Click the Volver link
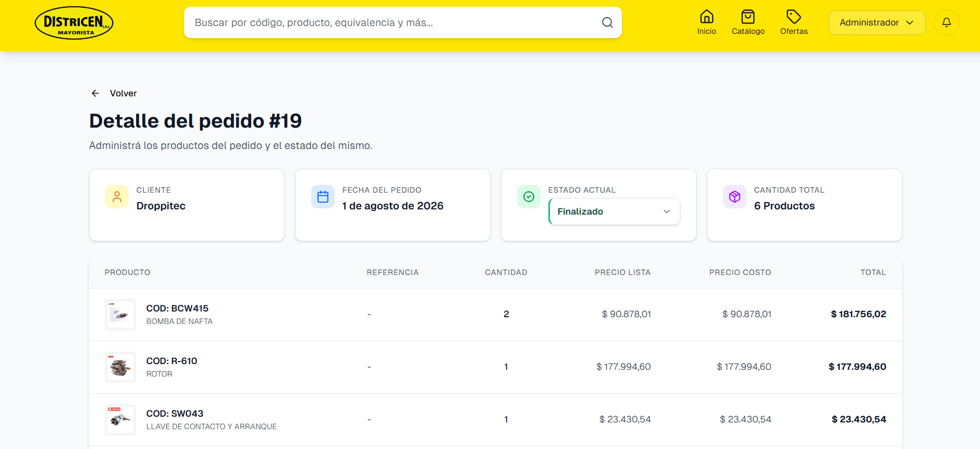The height and width of the screenshot is (449, 980). tap(123, 93)
